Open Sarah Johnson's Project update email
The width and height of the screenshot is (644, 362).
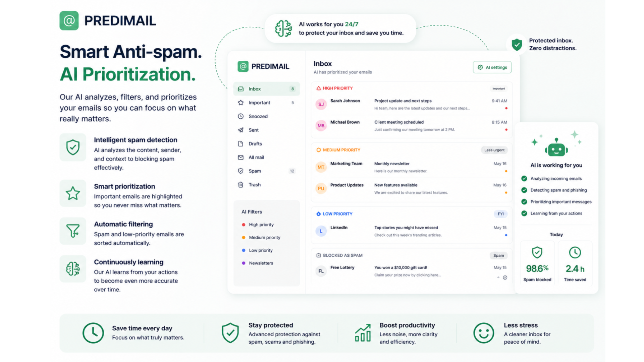pyautogui.click(x=412, y=105)
